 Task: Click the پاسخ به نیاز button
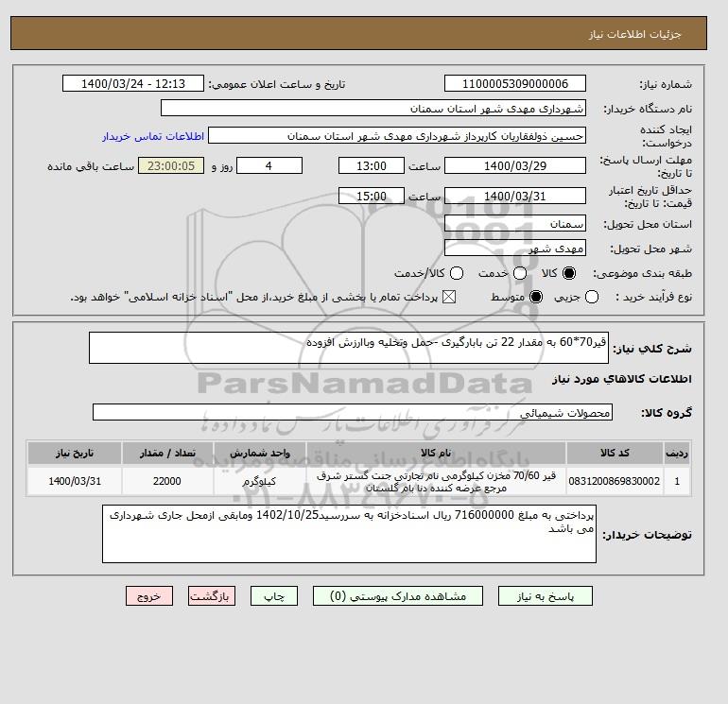(x=546, y=596)
